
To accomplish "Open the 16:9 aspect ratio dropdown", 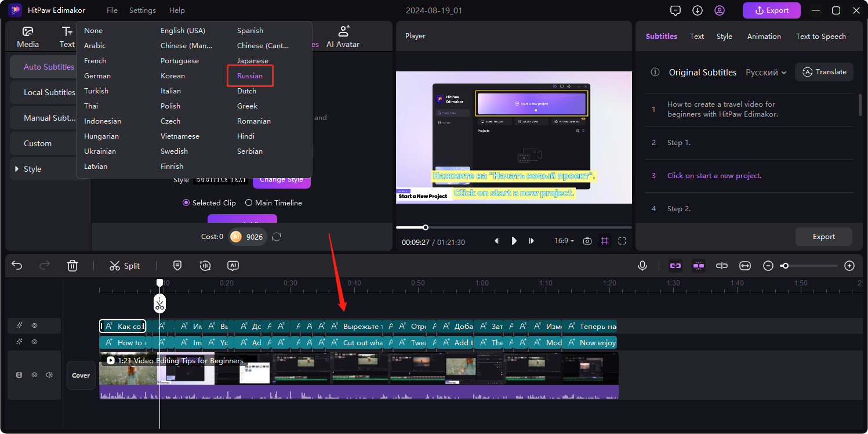I will 564,241.
